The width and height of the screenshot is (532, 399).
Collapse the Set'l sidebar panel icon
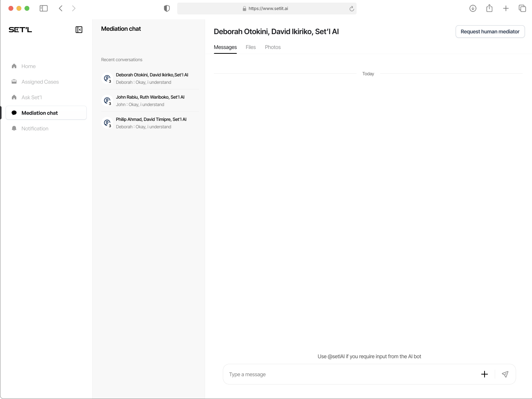pyautogui.click(x=79, y=30)
